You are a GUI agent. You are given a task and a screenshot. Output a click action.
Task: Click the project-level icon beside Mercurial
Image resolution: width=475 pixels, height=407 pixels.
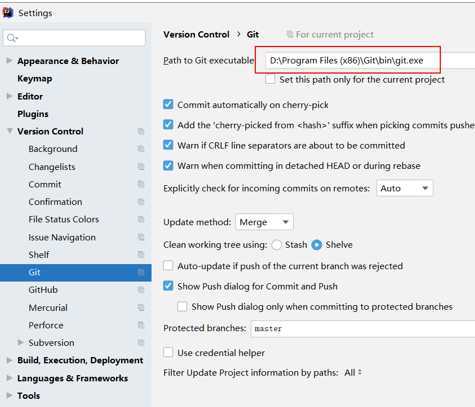pos(141,307)
